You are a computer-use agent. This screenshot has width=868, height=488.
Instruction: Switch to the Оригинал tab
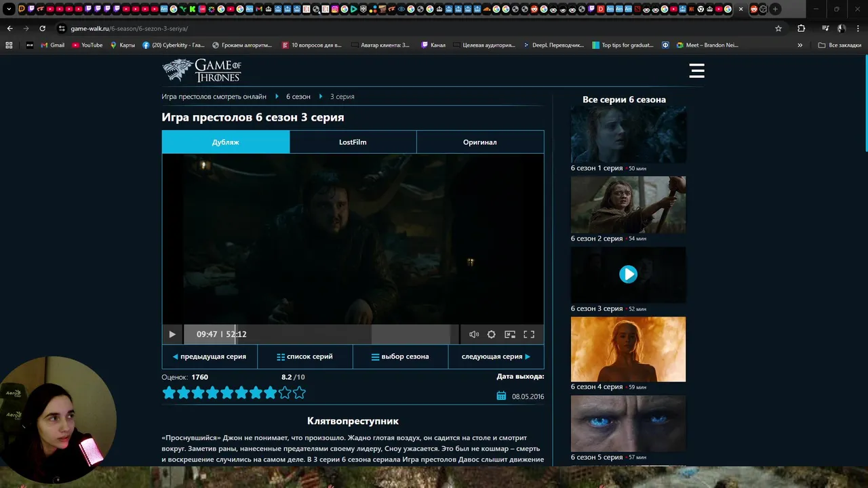pyautogui.click(x=480, y=142)
